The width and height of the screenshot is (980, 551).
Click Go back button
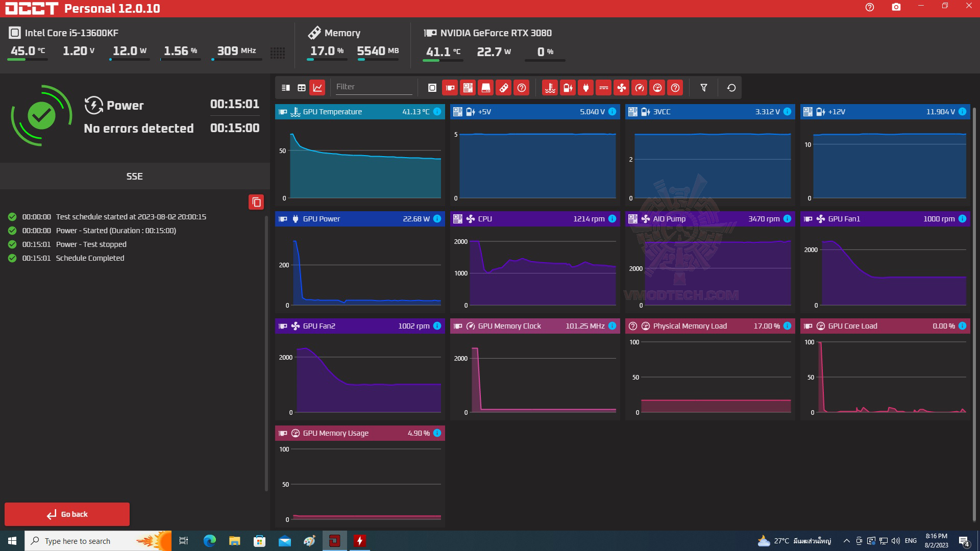point(67,514)
